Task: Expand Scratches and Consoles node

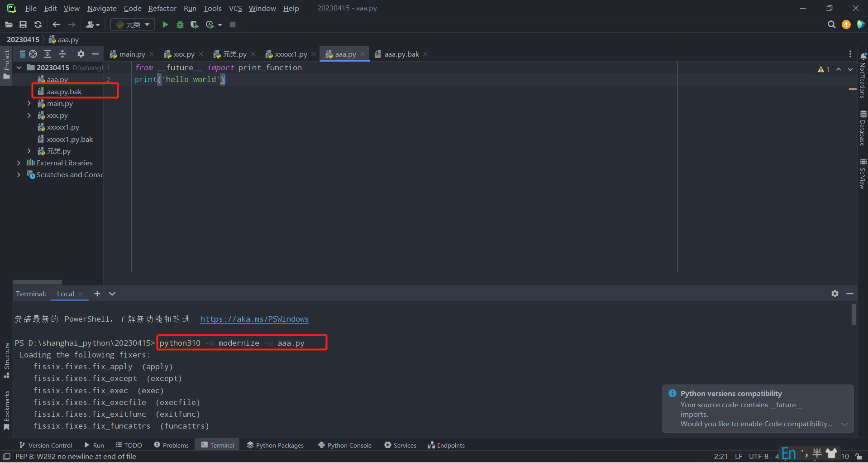Action: click(19, 174)
